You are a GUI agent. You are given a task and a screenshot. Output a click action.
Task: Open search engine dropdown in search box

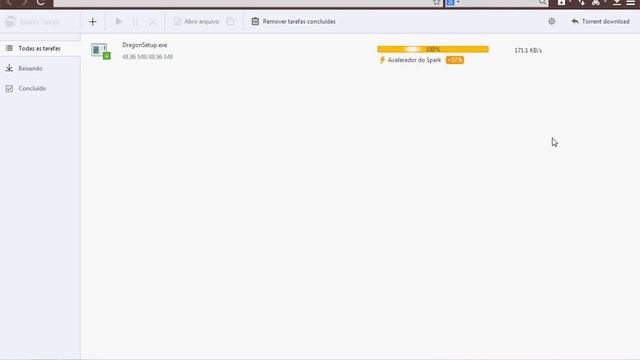click(453, 2)
